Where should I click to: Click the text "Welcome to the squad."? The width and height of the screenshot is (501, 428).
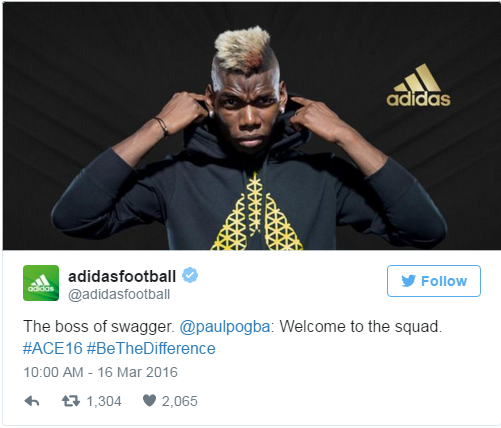click(361, 326)
